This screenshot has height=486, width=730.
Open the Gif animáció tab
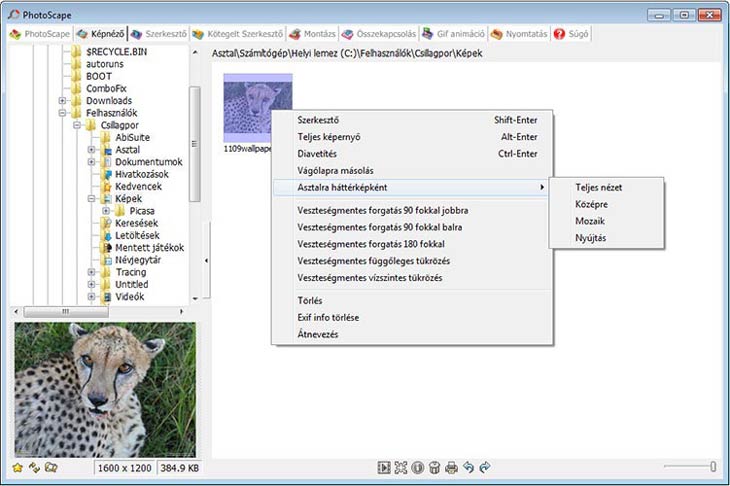(x=455, y=33)
